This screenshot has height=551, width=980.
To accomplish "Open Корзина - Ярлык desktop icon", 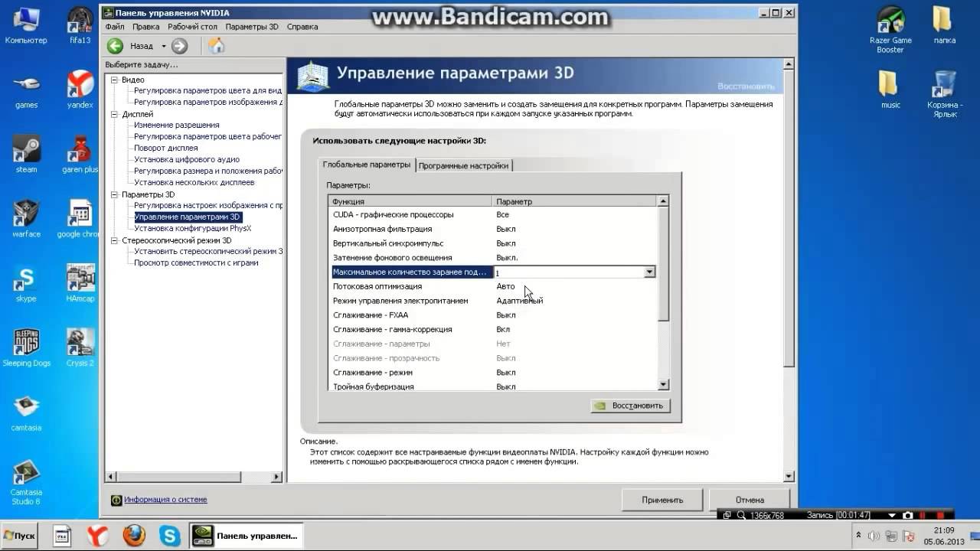I will (x=944, y=95).
